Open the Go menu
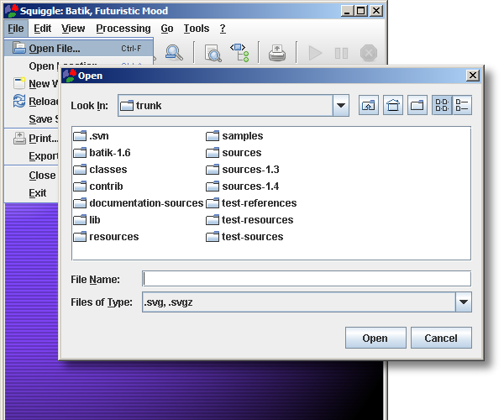The image size is (504, 420). pyautogui.click(x=167, y=29)
